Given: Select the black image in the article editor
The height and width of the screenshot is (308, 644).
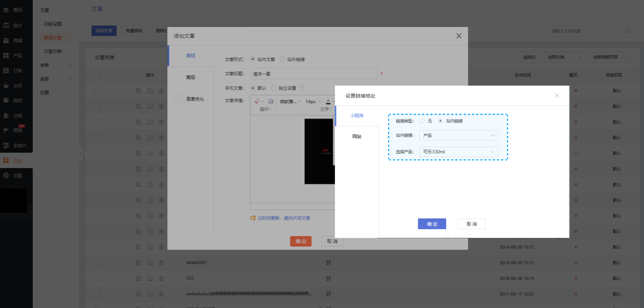Looking at the screenshot, I should coord(319,151).
